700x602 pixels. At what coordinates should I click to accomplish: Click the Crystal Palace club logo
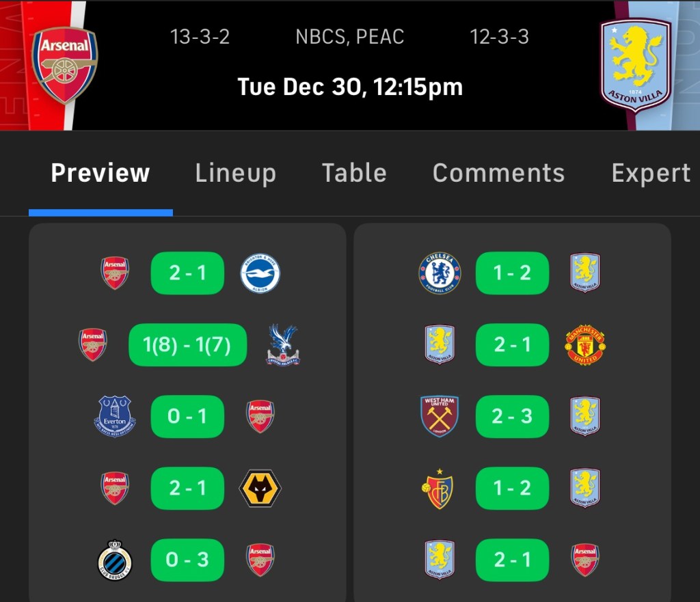pos(282,345)
